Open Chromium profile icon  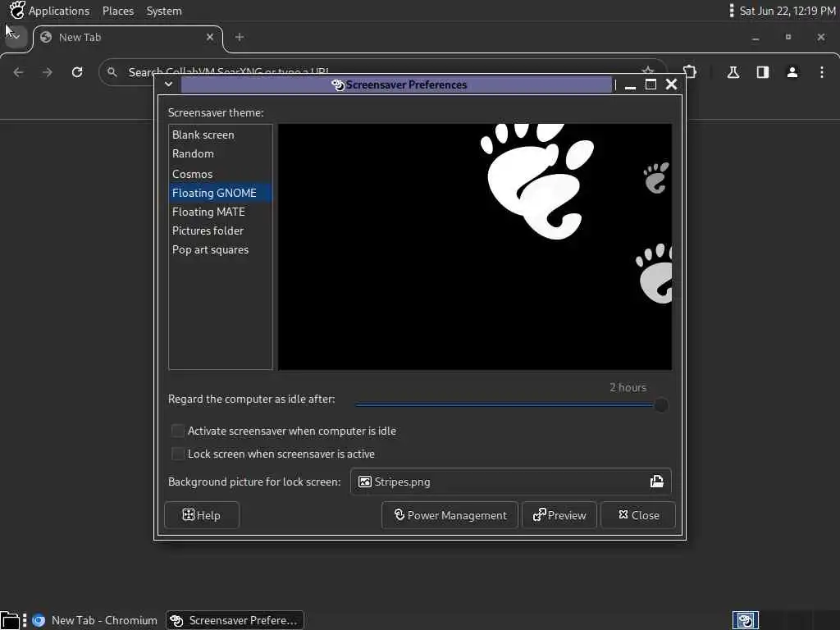pos(792,72)
